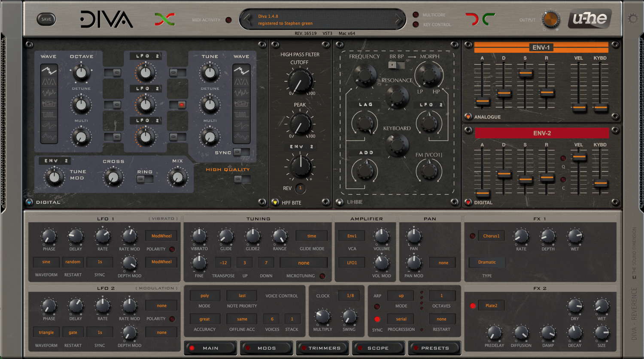Select sawtooth wave in left WAVE selector
Image resolution: width=644 pixels, height=359 pixels.
[x=49, y=70]
